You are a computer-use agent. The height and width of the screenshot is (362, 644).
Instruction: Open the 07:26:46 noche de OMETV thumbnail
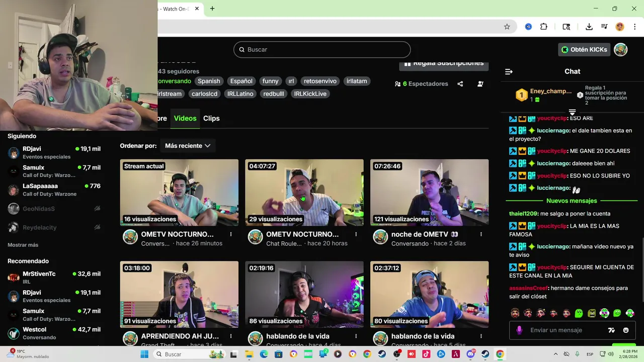click(x=429, y=193)
